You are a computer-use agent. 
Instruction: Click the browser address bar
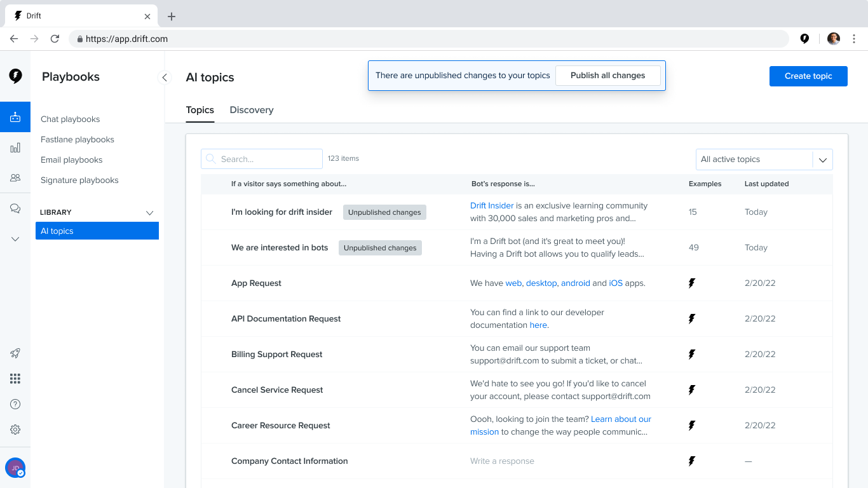(428, 39)
